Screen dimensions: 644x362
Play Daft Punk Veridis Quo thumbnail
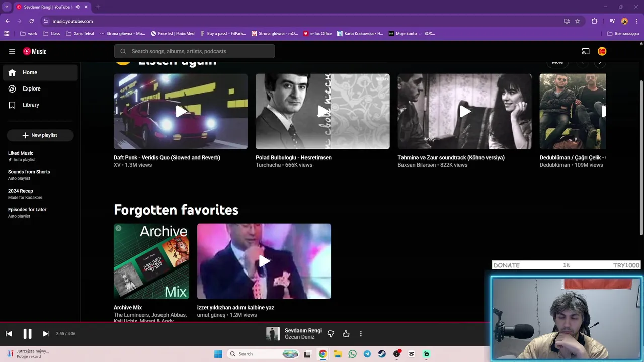[181, 112]
